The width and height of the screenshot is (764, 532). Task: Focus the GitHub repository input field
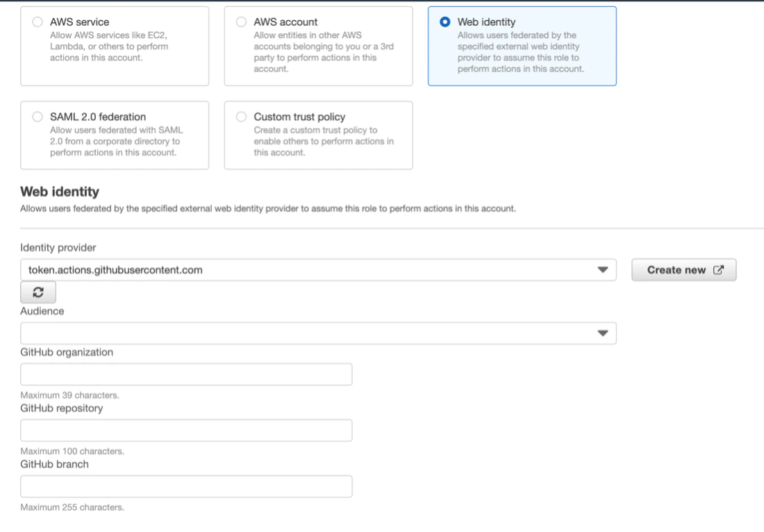(x=186, y=431)
